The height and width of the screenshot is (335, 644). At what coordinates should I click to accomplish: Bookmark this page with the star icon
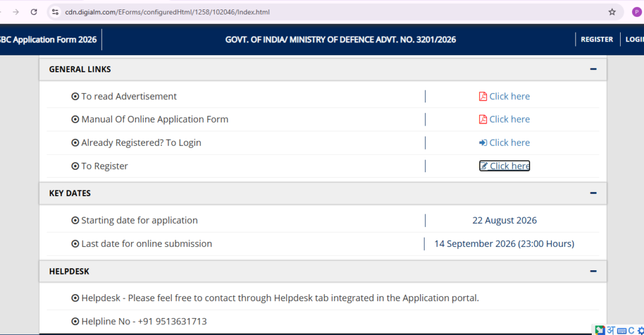tap(612, 12)
